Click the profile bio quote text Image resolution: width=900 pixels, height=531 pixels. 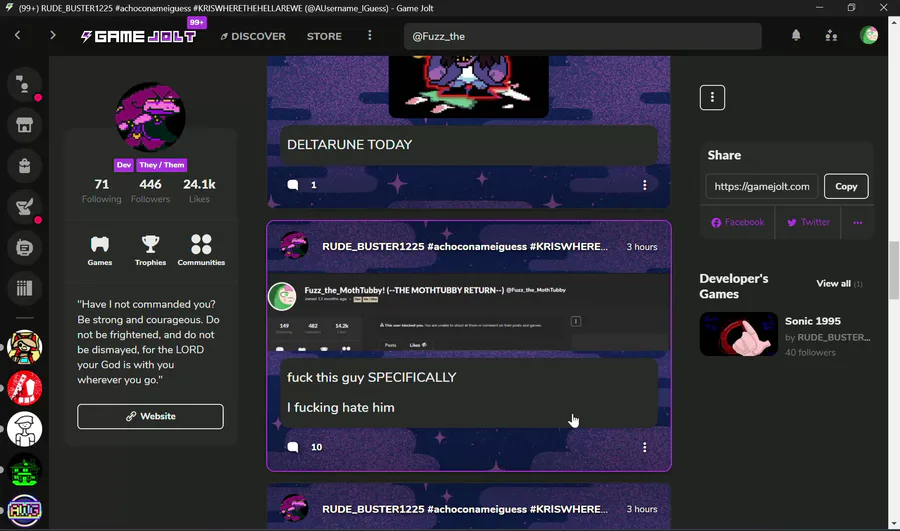pyautogui.click(x=149, y=342)
